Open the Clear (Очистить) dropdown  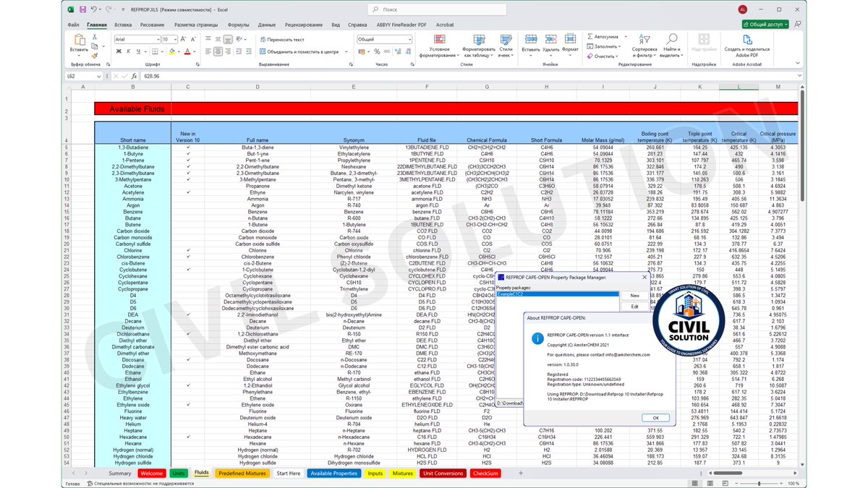(x=604, y=56)
